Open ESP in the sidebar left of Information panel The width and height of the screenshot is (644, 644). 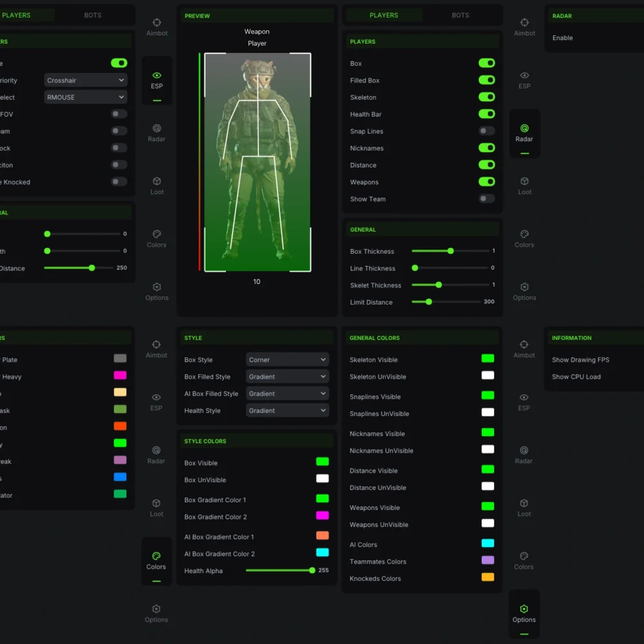pos(524,402)
